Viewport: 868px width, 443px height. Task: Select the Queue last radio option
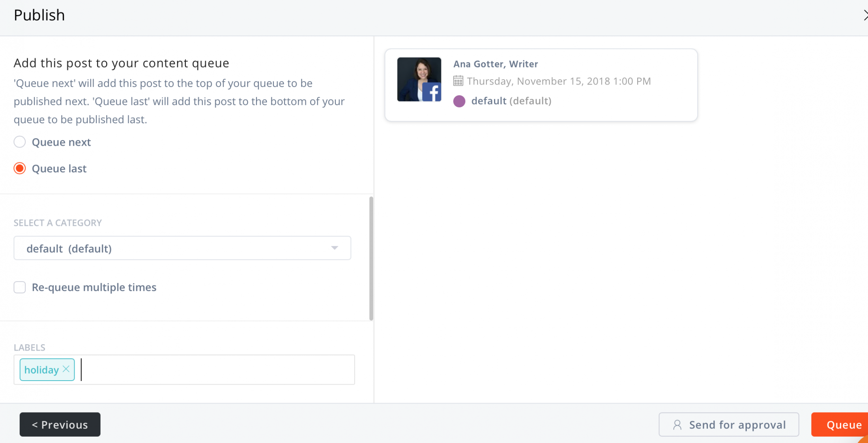(20, 169)
